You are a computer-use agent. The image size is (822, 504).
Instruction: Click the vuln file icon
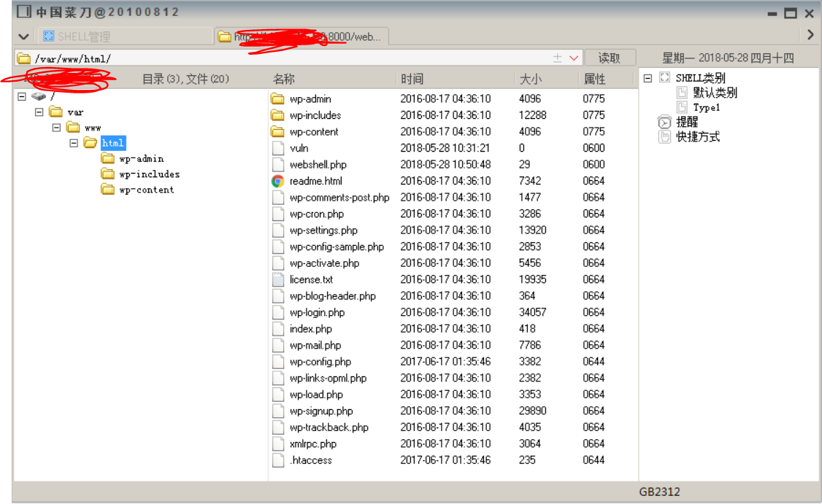pyautogui.click(x=278, y=148)
